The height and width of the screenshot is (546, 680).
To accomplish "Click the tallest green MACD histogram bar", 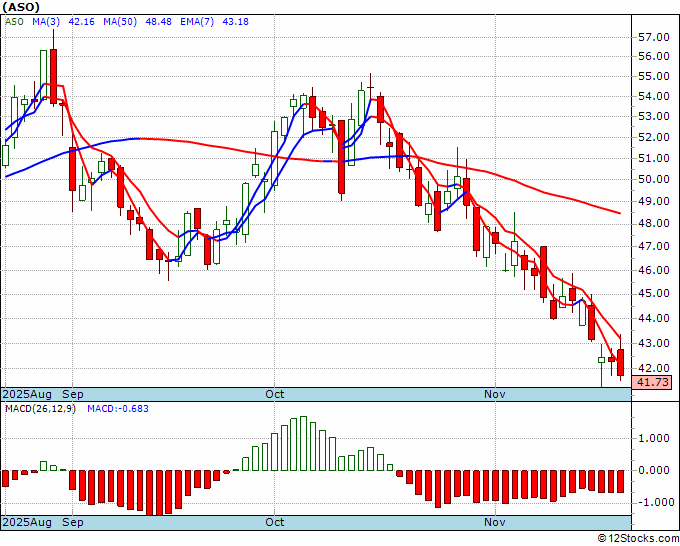I will pos(303,444).
